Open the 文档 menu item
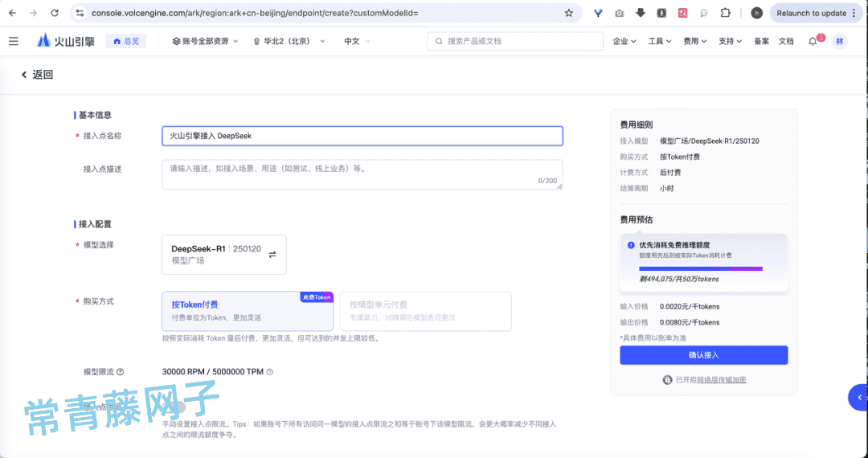Image resolution: width=868 pixels, height=458 pixels. pos(786,41)
